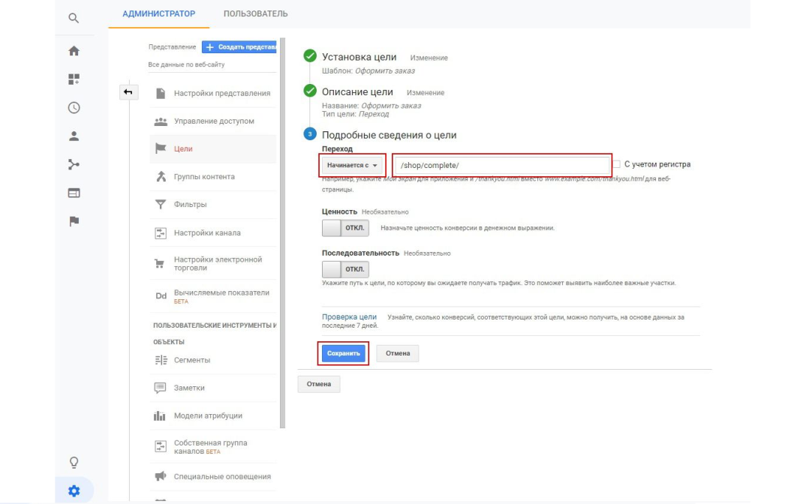Image resolution: width=812 pixels, height=504 pixels.
Task: Click the icon beside Настройки канала
Action: (161, 232)
